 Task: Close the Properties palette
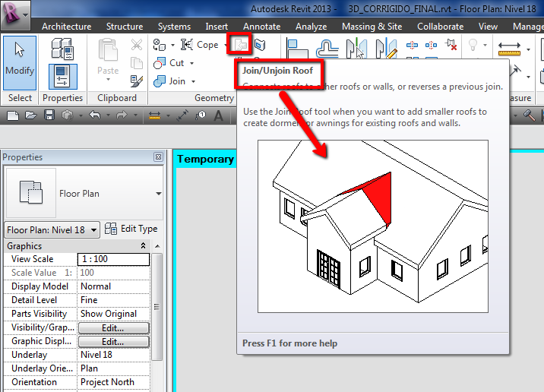click(158, 156)
